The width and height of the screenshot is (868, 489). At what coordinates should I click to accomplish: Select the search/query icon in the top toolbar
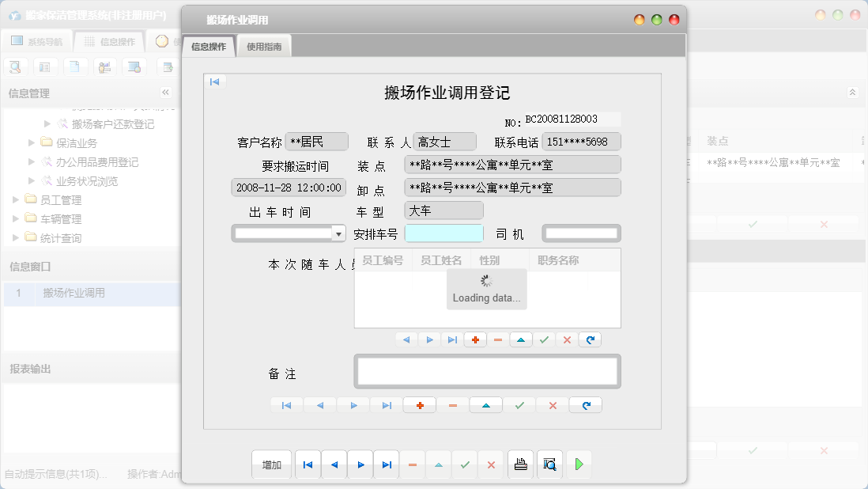coord(16,66)
